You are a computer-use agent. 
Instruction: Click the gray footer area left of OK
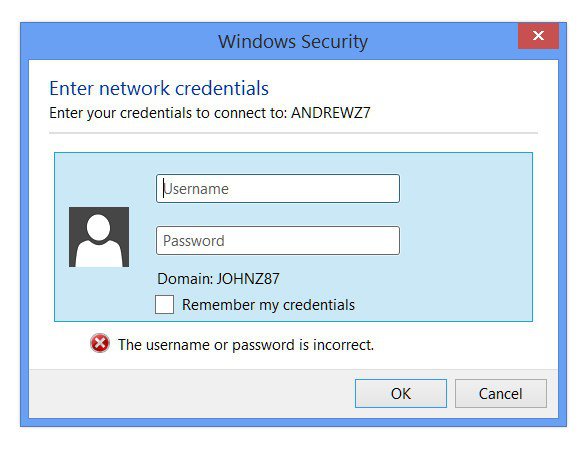click(191, 393)
